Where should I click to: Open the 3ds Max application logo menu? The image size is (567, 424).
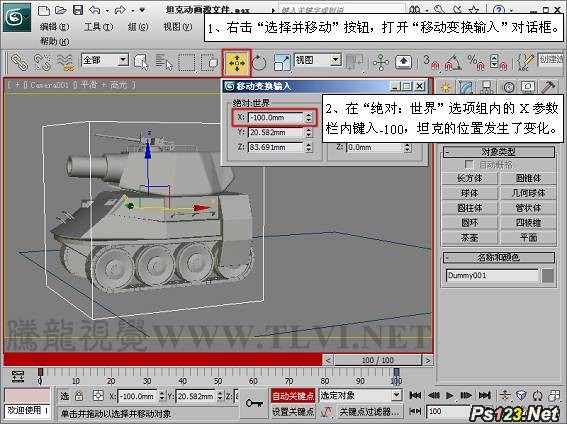coord(17,17)
